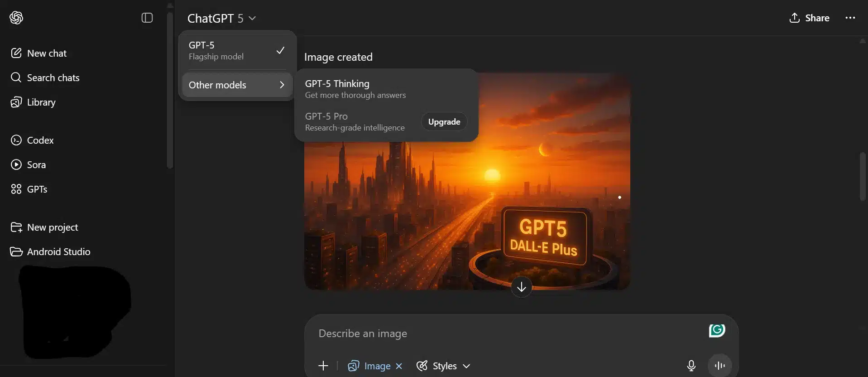Screen dimensions: 868x377
Task: Choose GPT-5 Thinking model
Action: pos(386,89)
